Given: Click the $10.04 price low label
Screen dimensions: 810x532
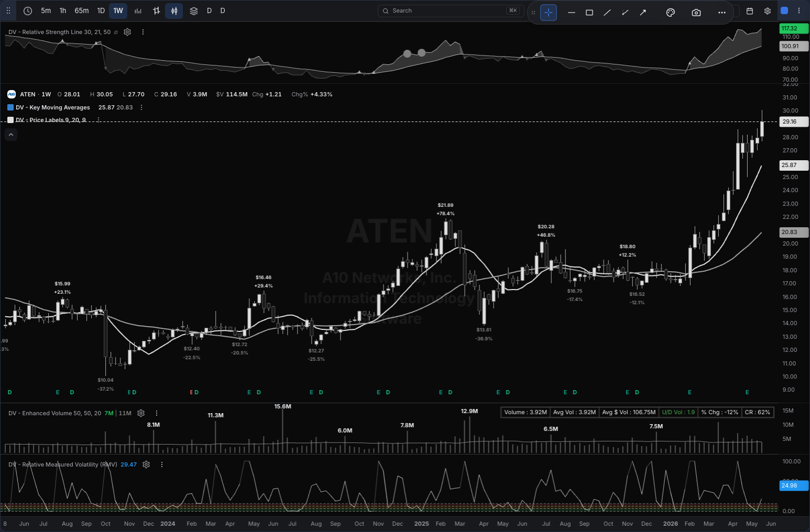Looking at the screenshot, I should coord(105,380).
